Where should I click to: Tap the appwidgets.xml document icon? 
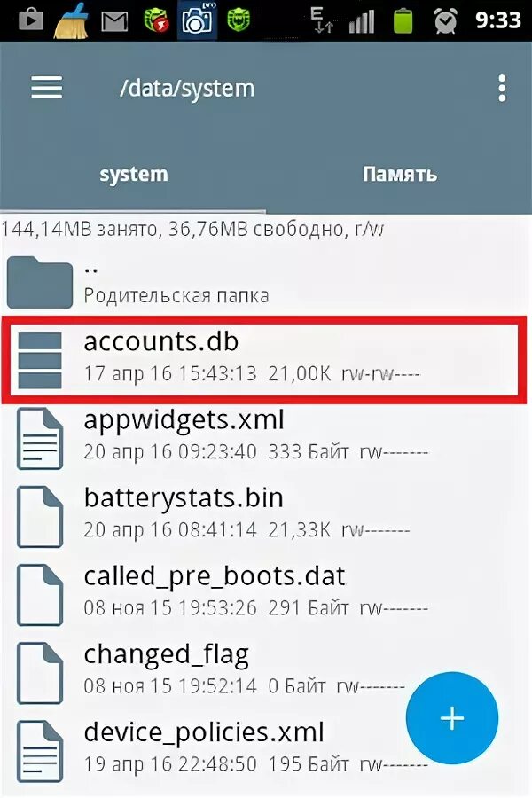pos(40,438)
